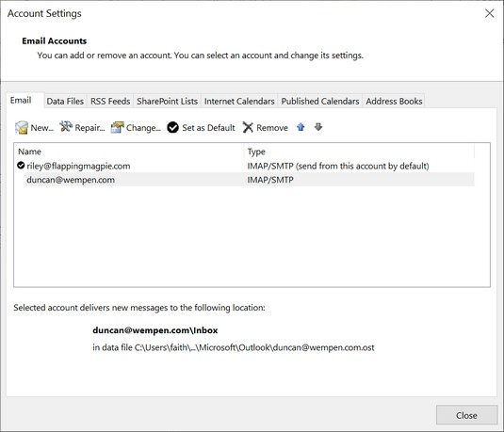
Task: Click the Repair tools icon
Action: (66, 127)
